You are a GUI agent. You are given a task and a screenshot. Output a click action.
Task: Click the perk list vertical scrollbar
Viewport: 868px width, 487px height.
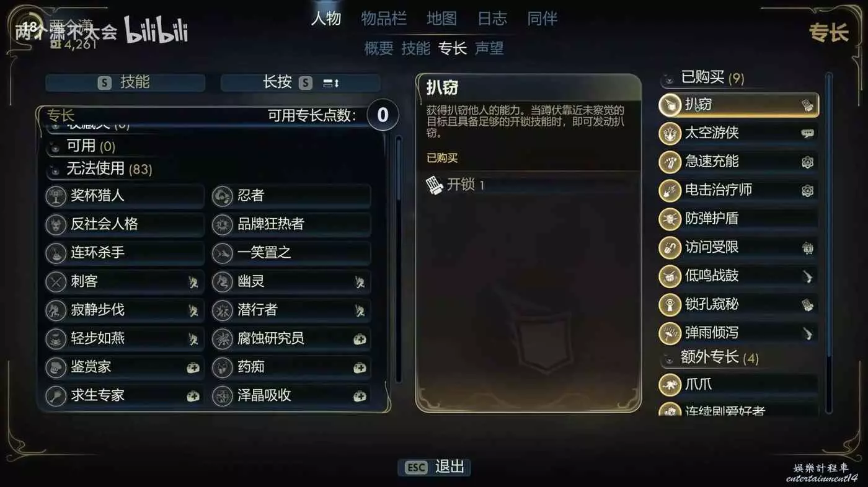pos(398,260)
